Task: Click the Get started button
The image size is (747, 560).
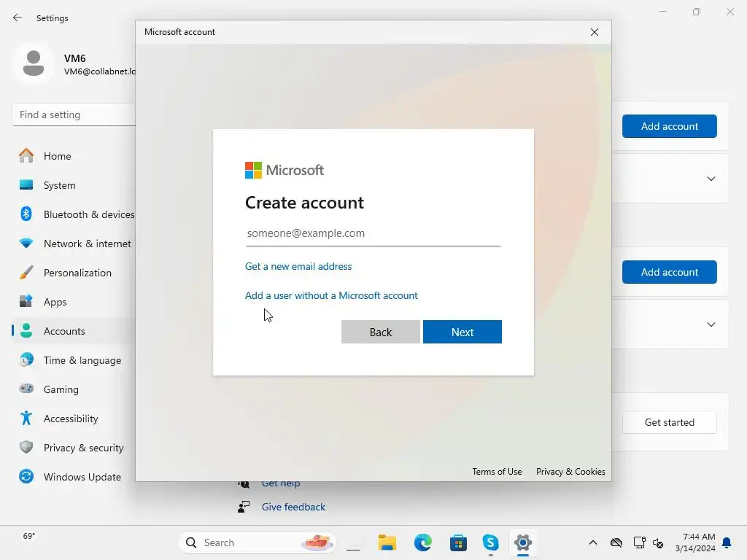Action: 670,422
